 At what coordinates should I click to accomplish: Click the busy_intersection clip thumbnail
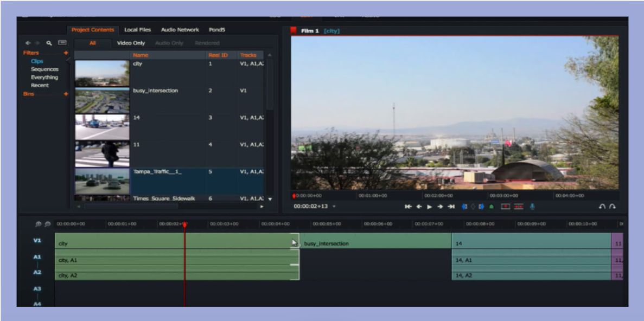point(102,100)
